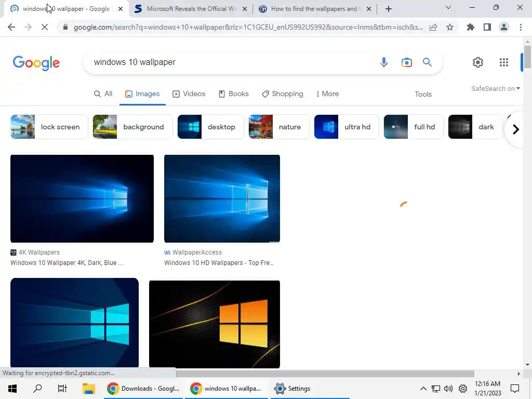This screenshot has height=399, width=532.
Task: Filter by lock screen chip
Action: 49,127
